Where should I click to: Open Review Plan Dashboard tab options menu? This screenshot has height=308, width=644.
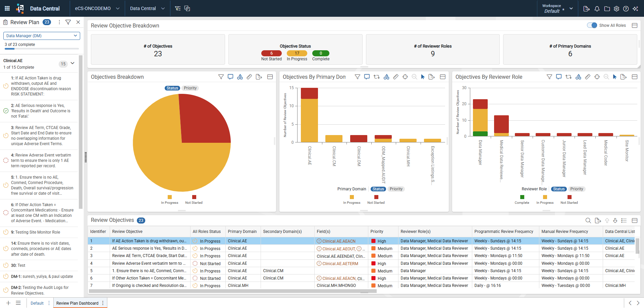tap(103, 303)
